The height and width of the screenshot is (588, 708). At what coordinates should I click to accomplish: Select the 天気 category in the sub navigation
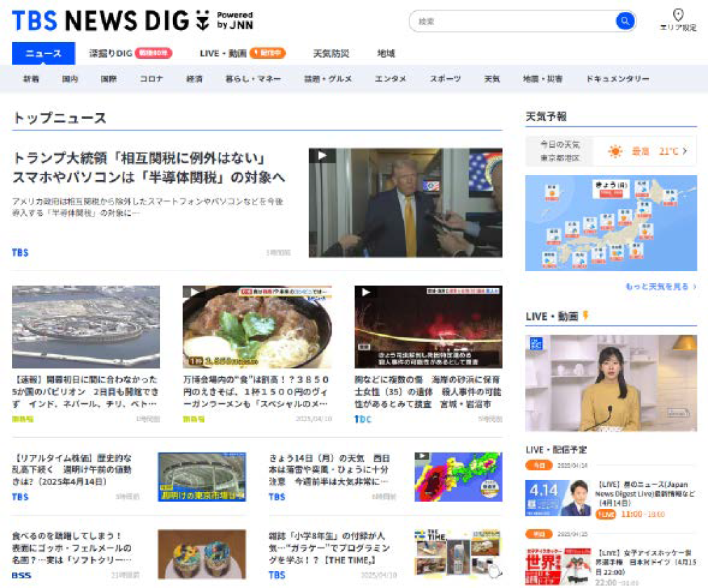click(x=492, y=78)
